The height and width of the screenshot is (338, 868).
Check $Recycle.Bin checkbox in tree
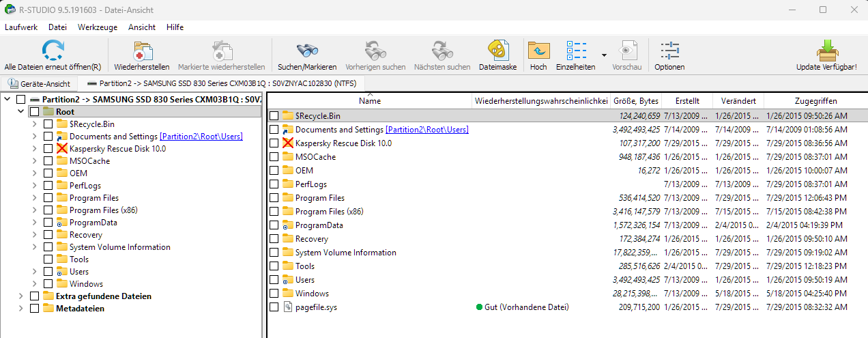pyautogui.click(x=48, y=124)
